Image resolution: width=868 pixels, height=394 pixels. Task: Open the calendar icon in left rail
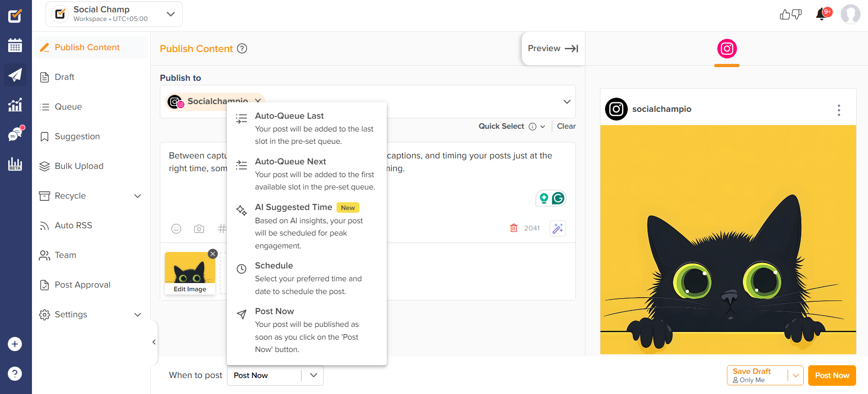click(15, 45)
